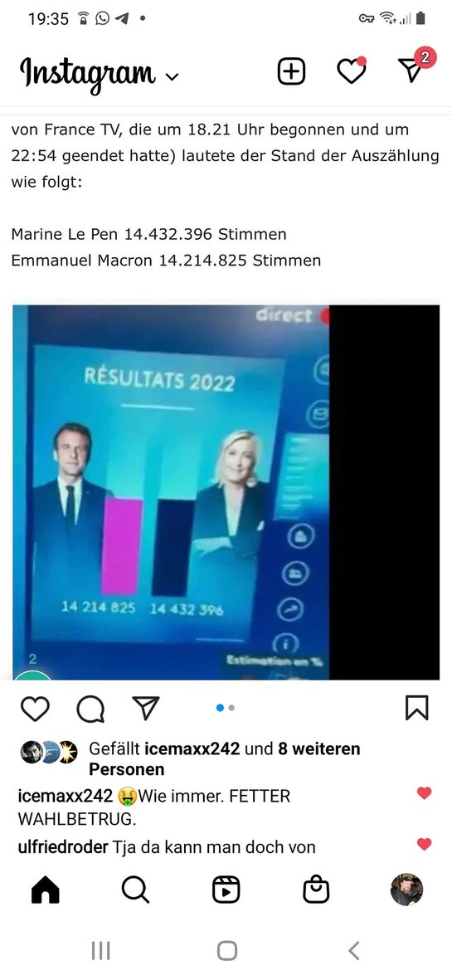Tap the carousel page indicator dots
452x980 pixels.
coord(226,708)
